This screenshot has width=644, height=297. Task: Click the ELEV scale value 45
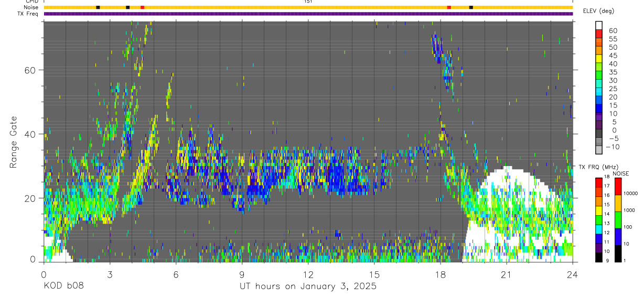(613, 56)
